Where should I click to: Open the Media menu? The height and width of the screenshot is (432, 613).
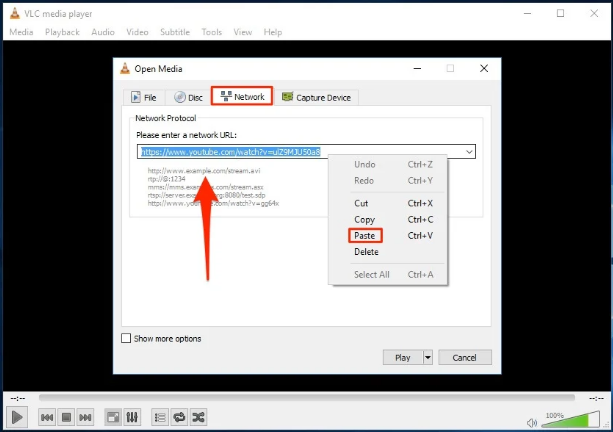tap(21, 32)
